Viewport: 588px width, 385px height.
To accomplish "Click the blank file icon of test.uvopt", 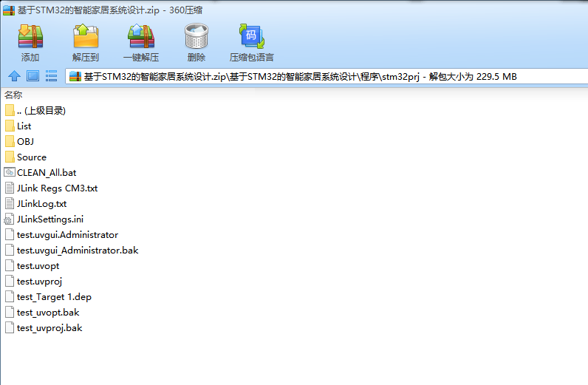I will 10,266.
